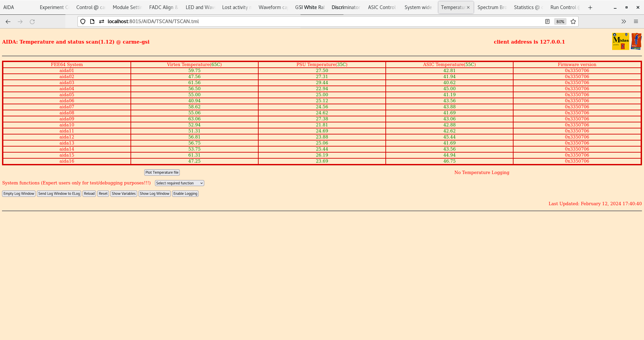Click the ASIC Temperature(55C) header
The width and height of the screenshot is (644, 340).
[x=449, y=64]
